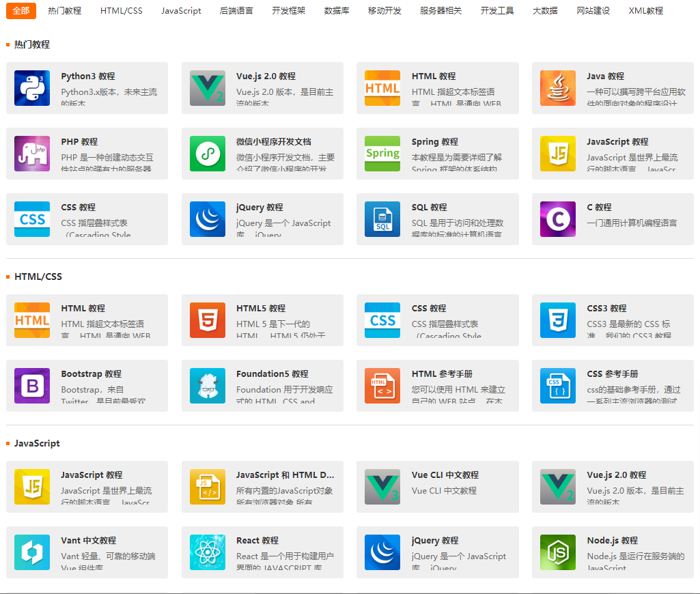The image size is (700, 594).
Task: Click the CSS icon in 热门教程 section
Action: 32,219
